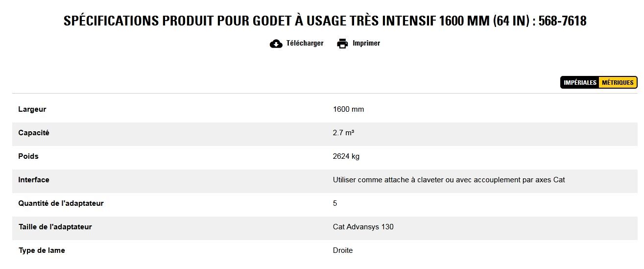Click the Imprimer text link
Screen dimensions: 644x269
click(x=366, y=43)
